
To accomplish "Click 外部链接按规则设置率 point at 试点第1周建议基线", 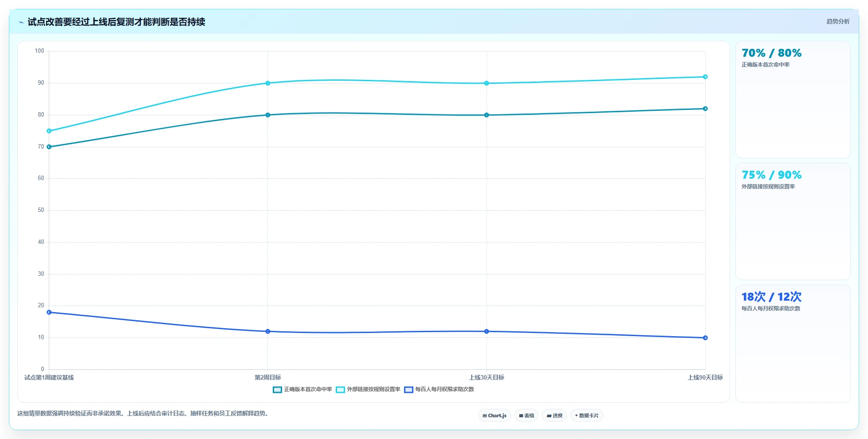I will pos(49,131).
